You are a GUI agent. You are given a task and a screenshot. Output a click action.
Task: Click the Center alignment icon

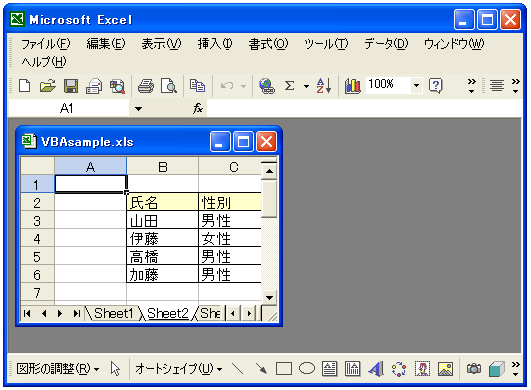pos(496,86)
